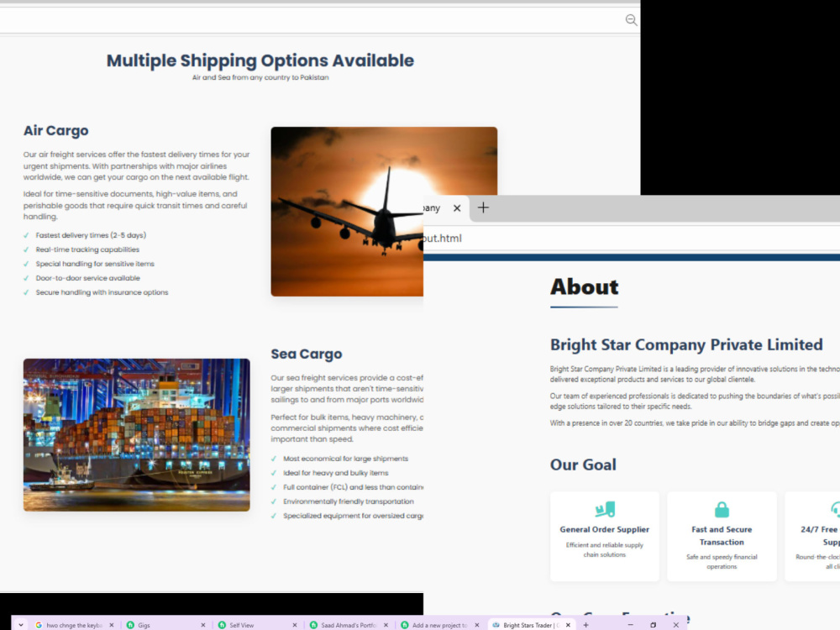The image size is (840, 630).
Task: Switch to the 'Add a new project to' tab
Action: pyautogui.click(x=439, y=625)
